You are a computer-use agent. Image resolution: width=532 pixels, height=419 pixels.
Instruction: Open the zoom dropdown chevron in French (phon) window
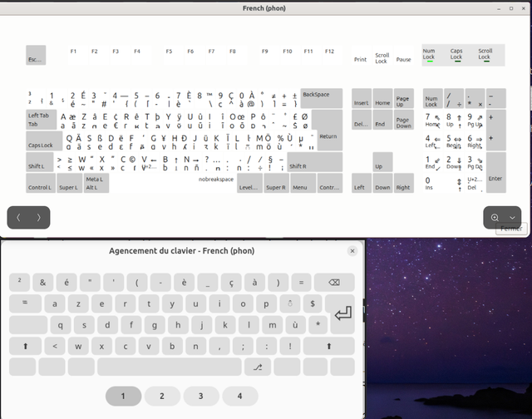pos(512,218)
